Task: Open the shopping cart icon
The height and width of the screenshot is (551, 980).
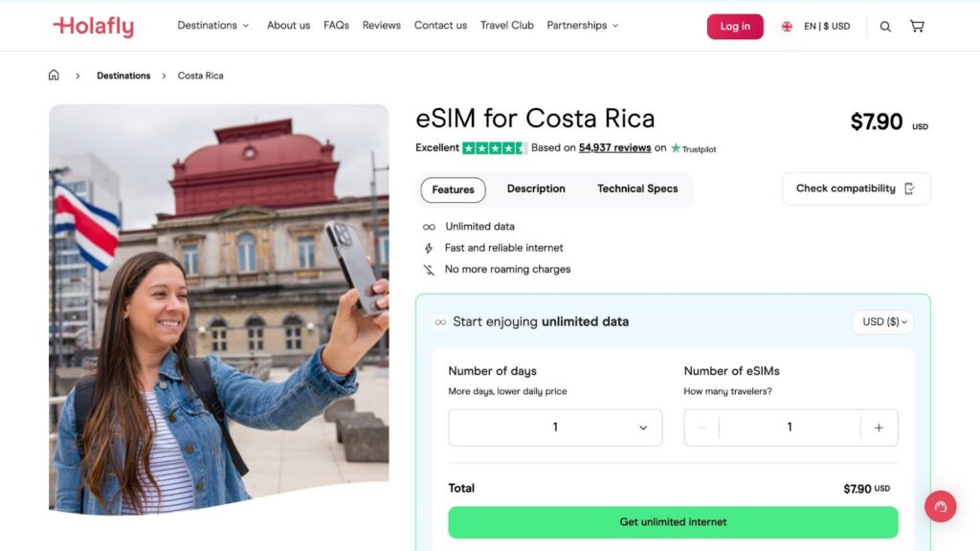Action: [917, 26]
